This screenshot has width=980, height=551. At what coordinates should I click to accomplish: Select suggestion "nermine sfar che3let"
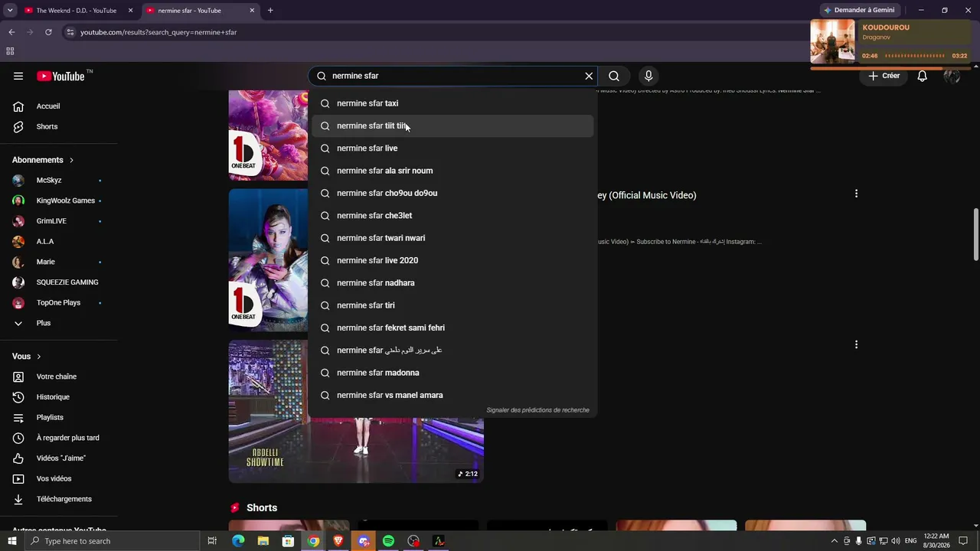tap(452, 216)
